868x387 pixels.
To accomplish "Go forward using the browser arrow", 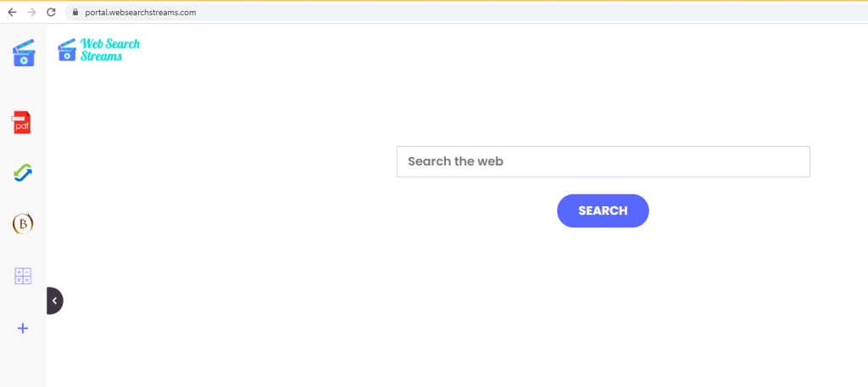I will click(x=31, y=12).
